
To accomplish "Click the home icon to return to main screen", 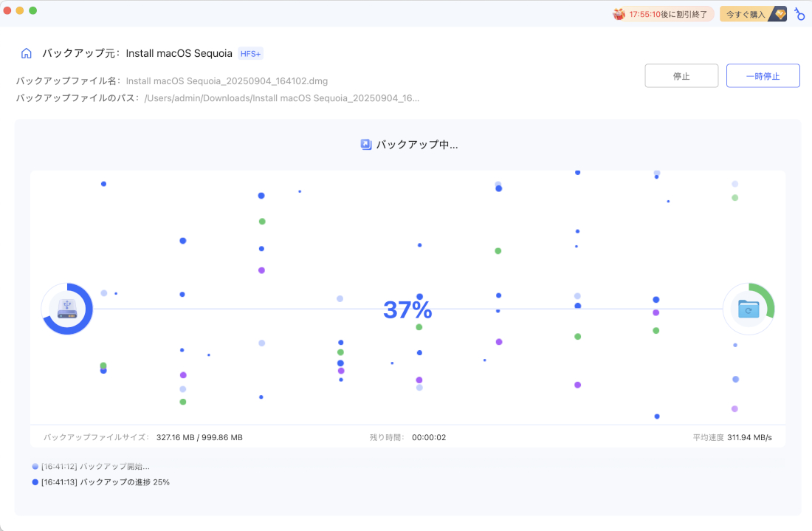I will pyautogui.click(x=26, y=52).
